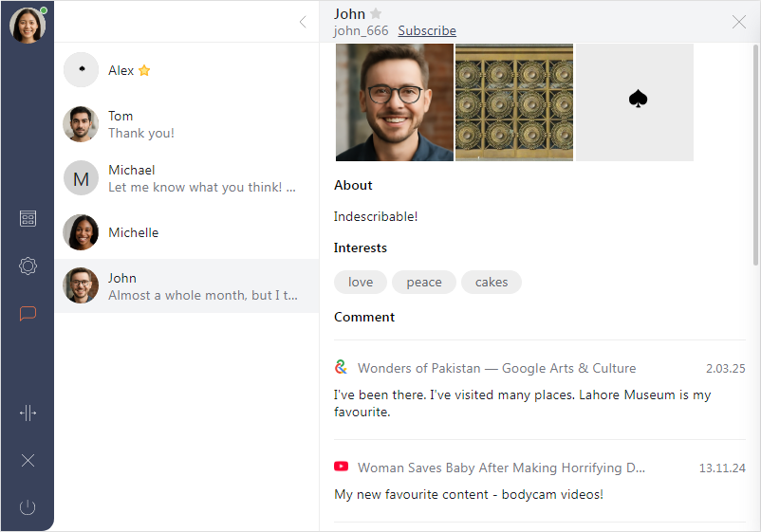Click the YouTube icon beside bodycam video
This screenshot has height=532, width=761.
(342, 468)
